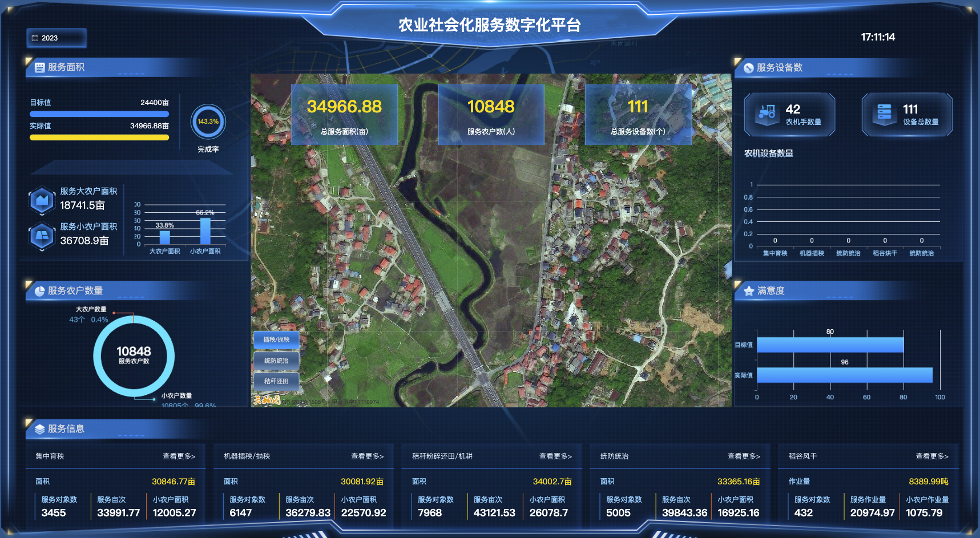Click the 小农户面积 66.2% bar

[x=205, y=230]
